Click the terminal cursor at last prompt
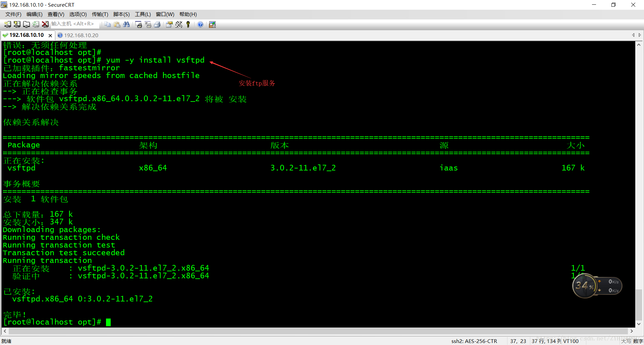Viewport: 644px width, 345px height. pyautogui.click(x=108, y=322)
